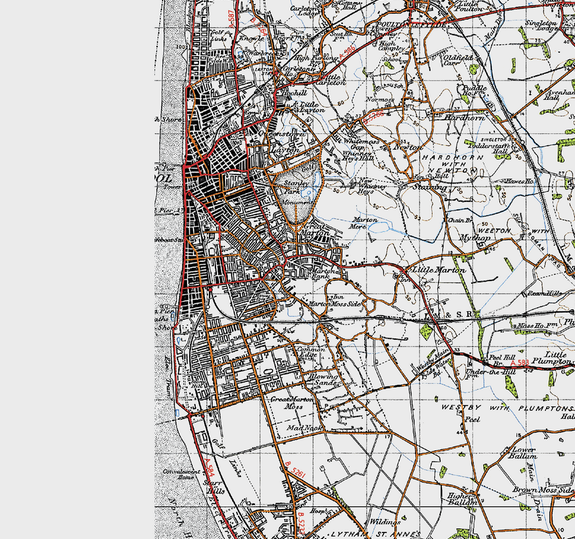Click the red 'B.5266' road number
Image resolution: width=575 pixels, height=539 pixels.
pyautogui.click(x=374, y=117)
